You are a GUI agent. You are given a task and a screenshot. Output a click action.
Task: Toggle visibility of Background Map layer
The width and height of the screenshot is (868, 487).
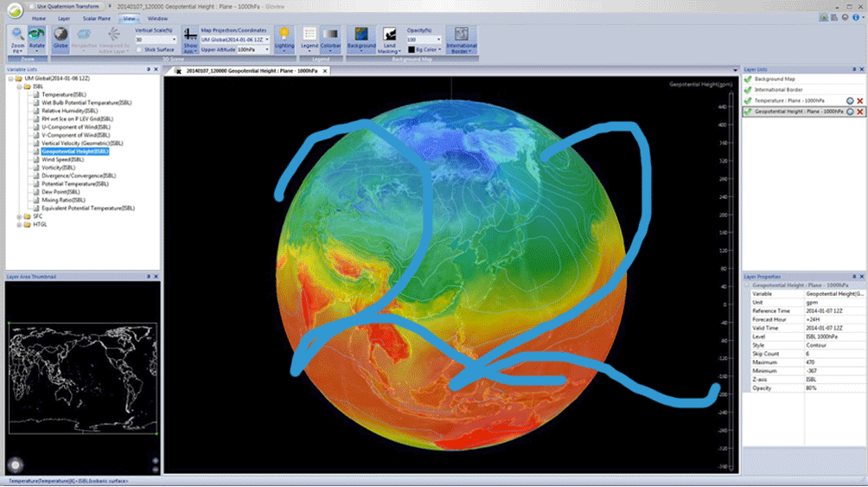point(748,80)
